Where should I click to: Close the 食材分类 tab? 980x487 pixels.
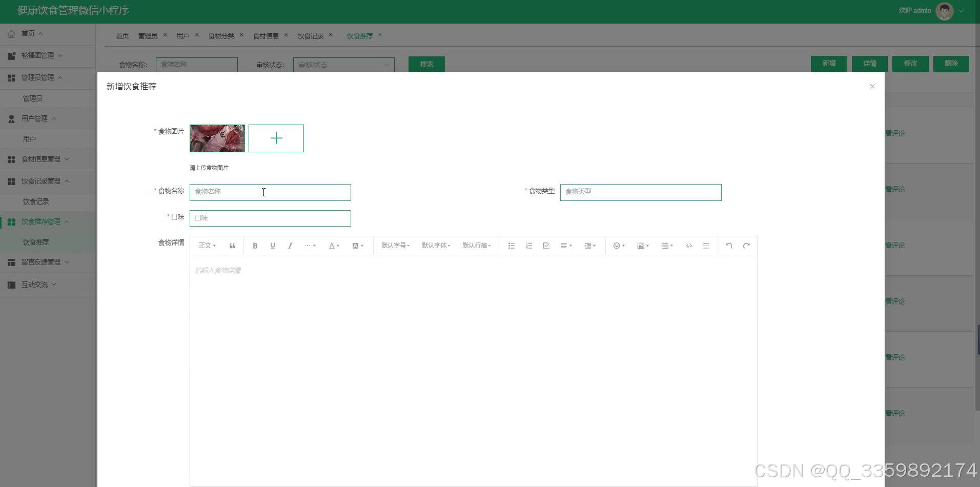241,35
